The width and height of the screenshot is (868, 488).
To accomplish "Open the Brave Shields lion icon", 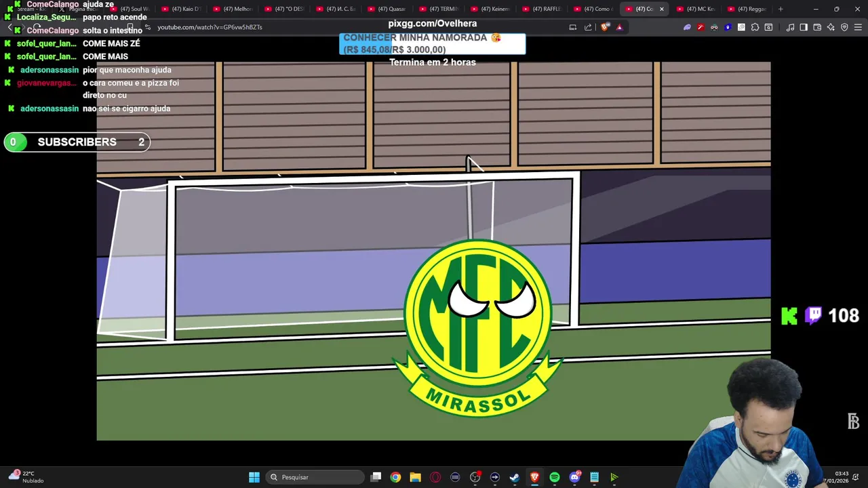I will tap(605, 27).
